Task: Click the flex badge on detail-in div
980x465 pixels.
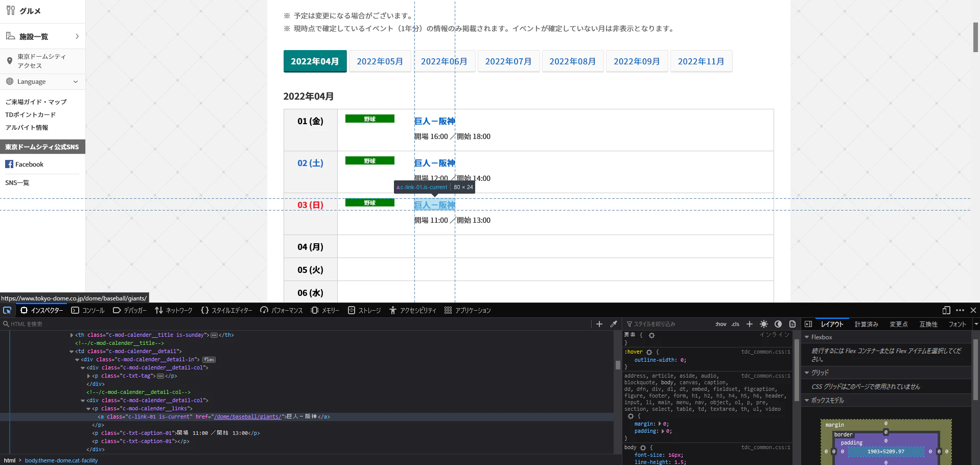Action: (x=209, y=360)
